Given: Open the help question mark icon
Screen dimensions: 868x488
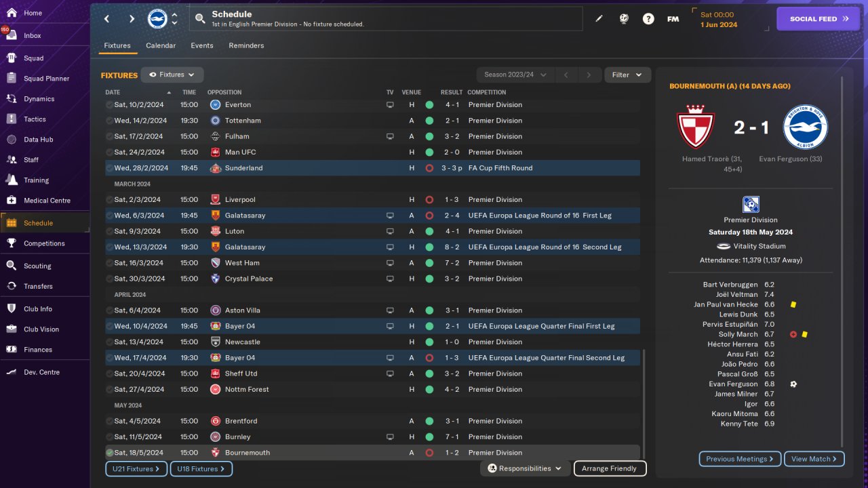Looking at the screenshot, I should [x=648, y=19].
